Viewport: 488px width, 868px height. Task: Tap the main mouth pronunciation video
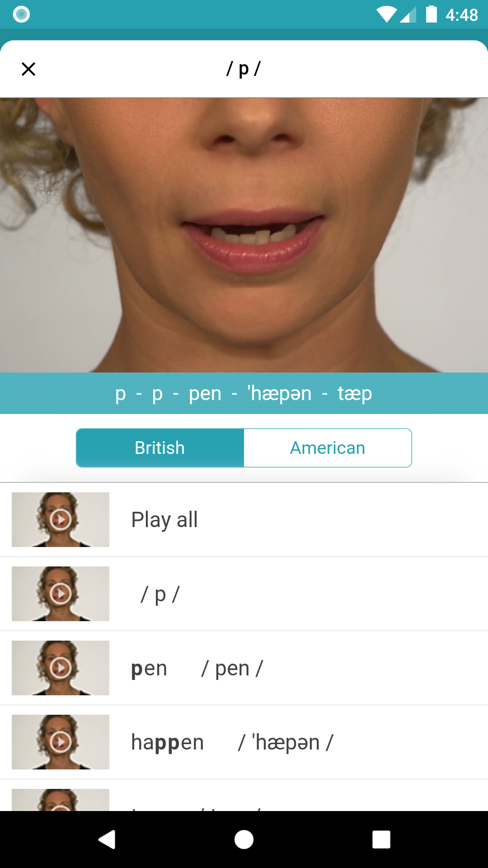coord(244,235)
